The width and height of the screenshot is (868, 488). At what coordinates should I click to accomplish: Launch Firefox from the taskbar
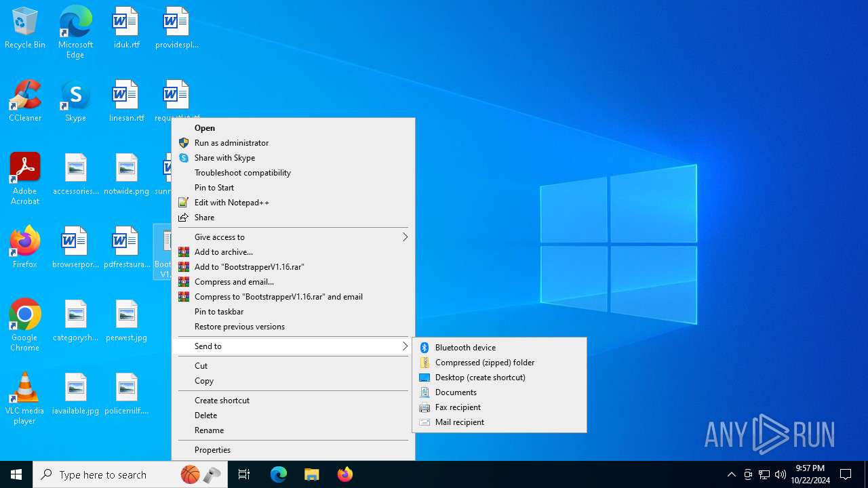(344, 474)
